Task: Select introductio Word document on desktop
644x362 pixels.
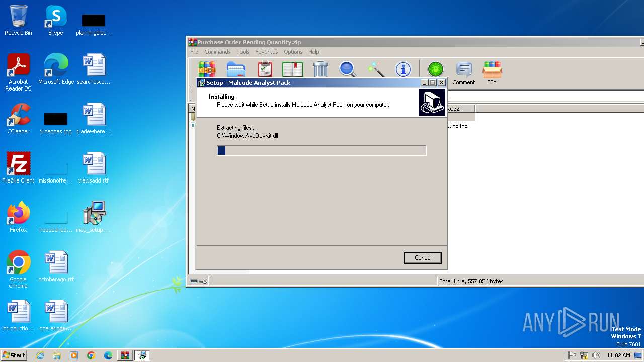Action: (18, 316)
